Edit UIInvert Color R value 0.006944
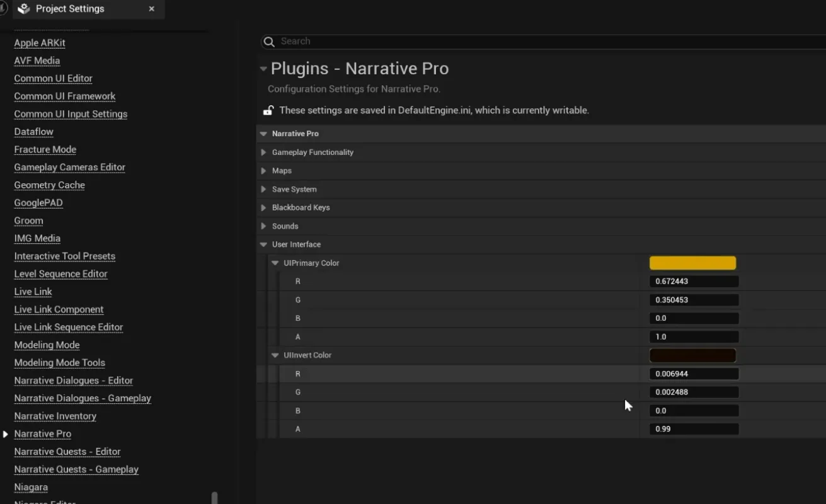826x504 pixels. [694, 374]
